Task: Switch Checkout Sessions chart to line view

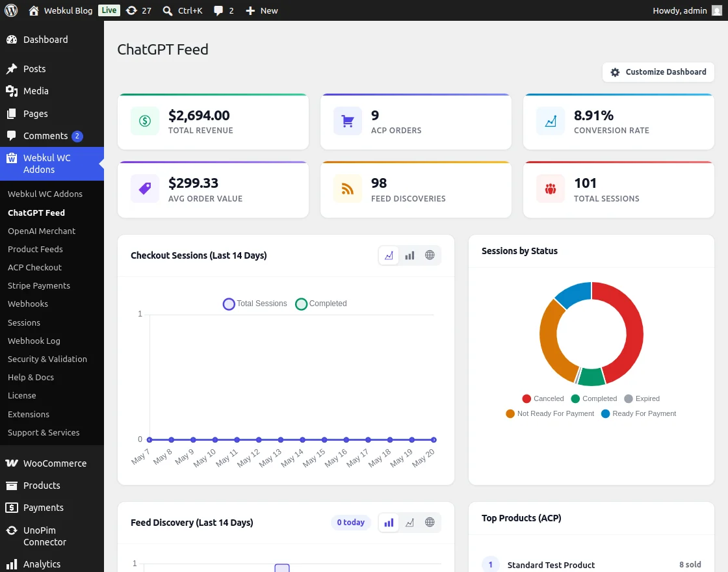Action: click(x=389, y=255)
